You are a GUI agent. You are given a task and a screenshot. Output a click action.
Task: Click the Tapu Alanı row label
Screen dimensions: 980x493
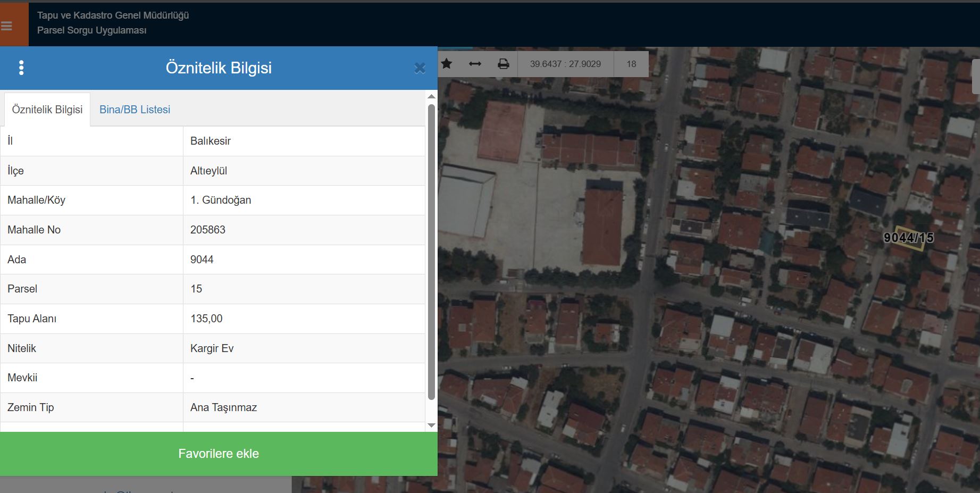(x=32, y=319)
